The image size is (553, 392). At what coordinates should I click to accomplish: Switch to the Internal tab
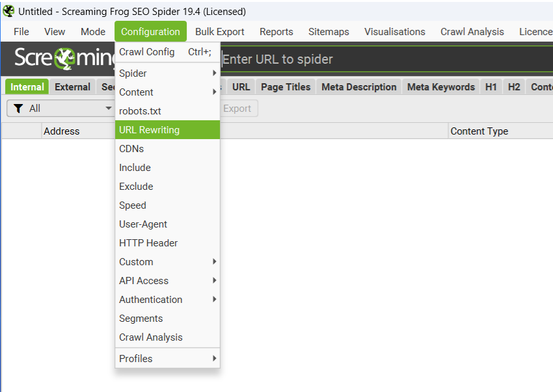tap(27, 86)
